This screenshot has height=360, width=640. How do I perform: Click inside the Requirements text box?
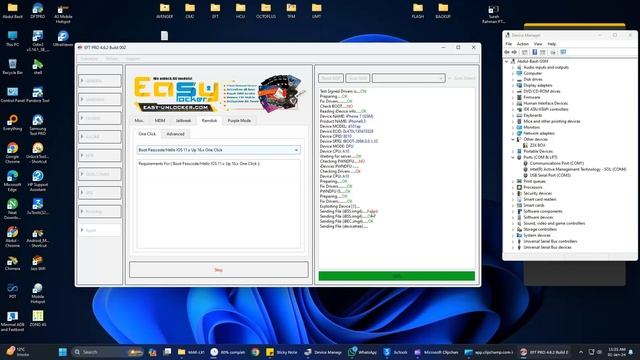tap(218, 204)
